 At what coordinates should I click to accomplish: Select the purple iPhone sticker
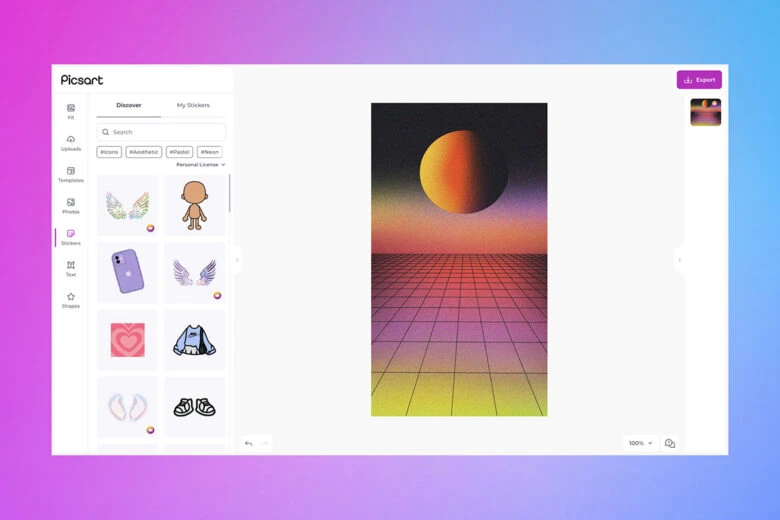[x=127, y=272]
